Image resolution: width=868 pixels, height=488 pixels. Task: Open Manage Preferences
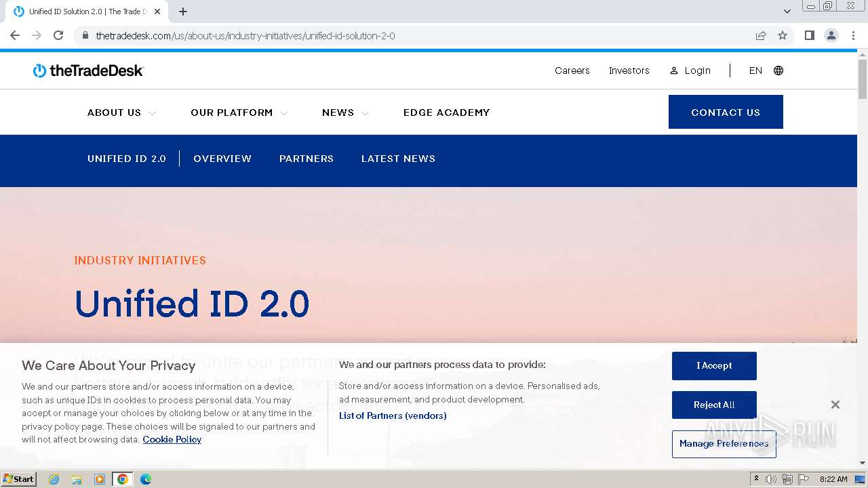pyautogui.click(x=724, y=444)
